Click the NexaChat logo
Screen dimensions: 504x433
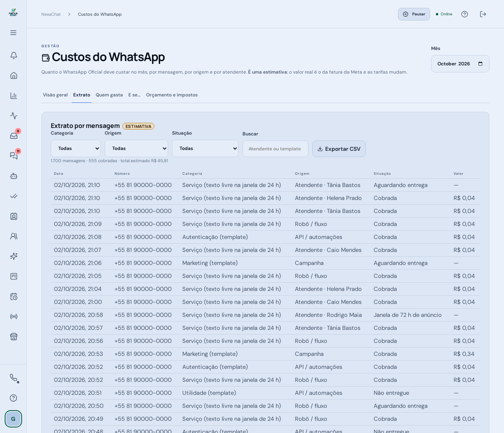pyautogui.click(x=13, y=12)
